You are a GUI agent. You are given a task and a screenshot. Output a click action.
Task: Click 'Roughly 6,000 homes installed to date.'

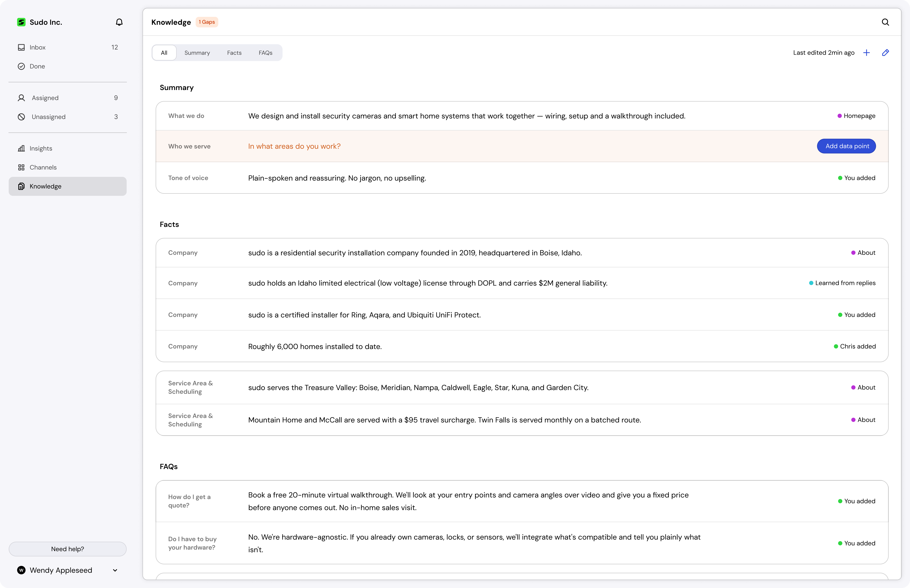(315, 347)
